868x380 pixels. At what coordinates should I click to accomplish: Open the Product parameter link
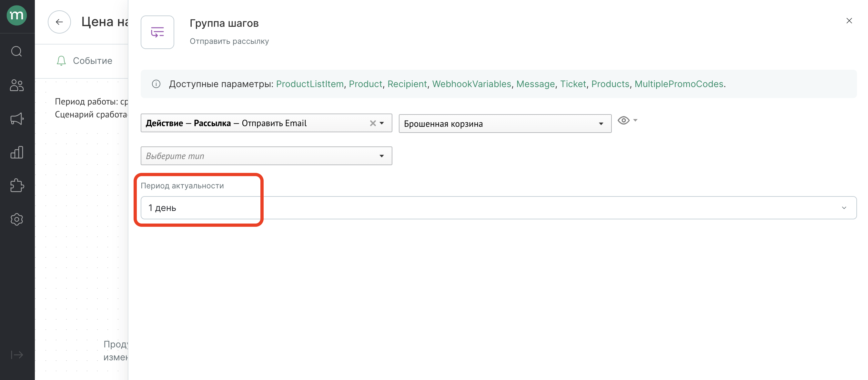365,84
